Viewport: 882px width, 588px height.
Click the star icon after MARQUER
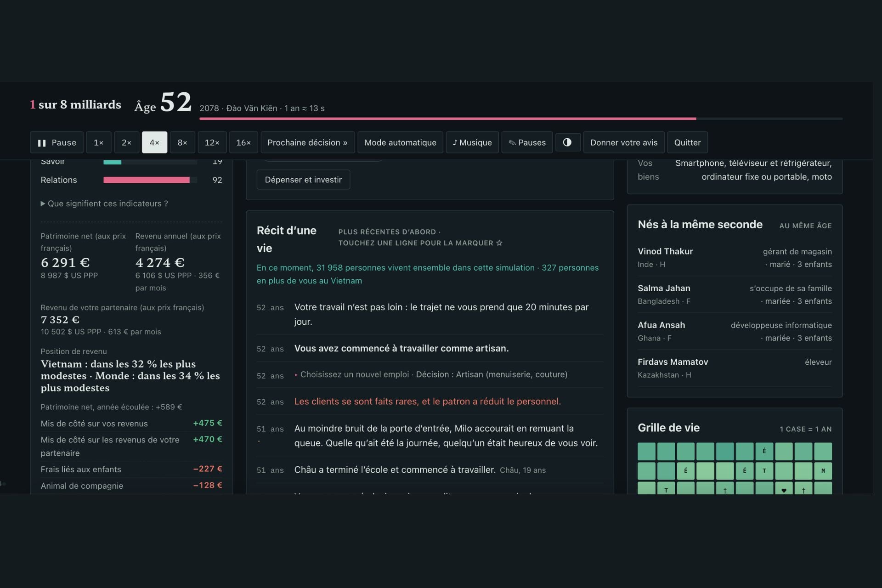[499, 243]
